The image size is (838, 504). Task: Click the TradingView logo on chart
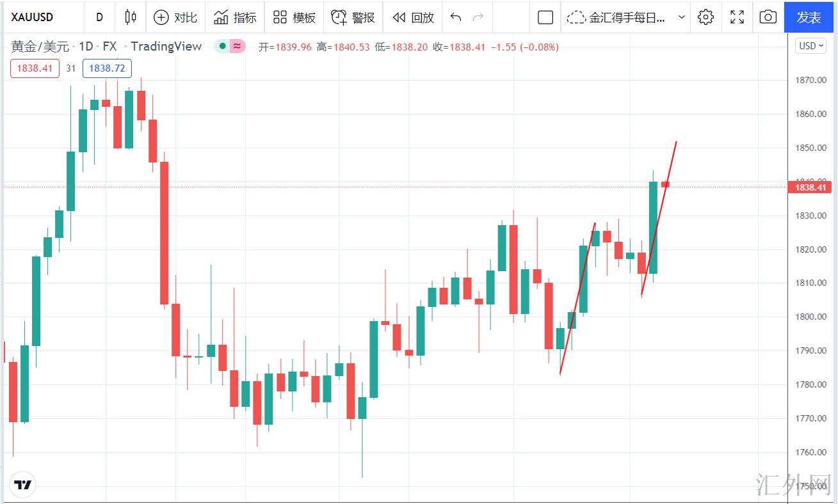tap(23, 485)
